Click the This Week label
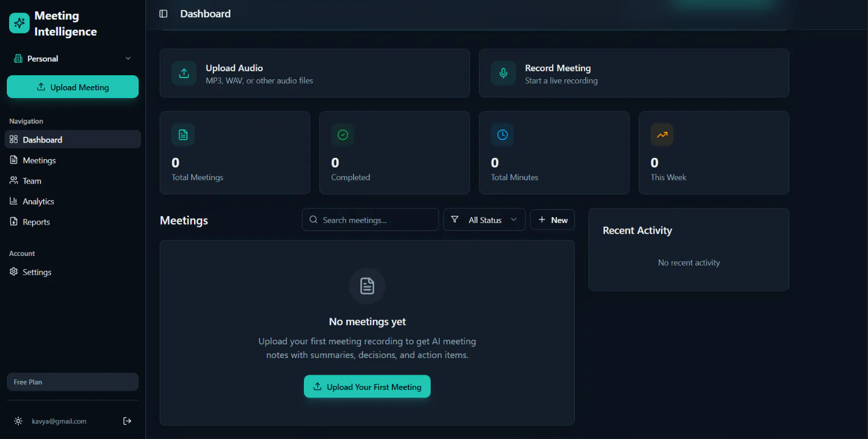Viewport: 868px width, 439px height. [668, 177]
